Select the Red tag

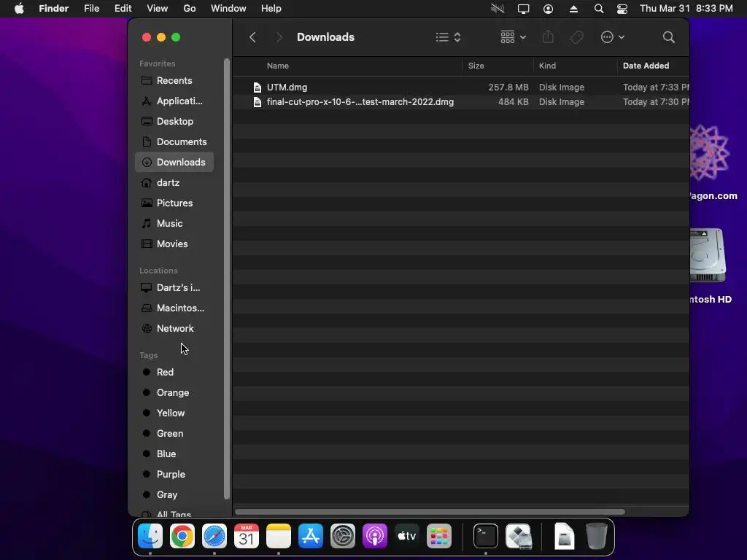[x=174, y=373]
